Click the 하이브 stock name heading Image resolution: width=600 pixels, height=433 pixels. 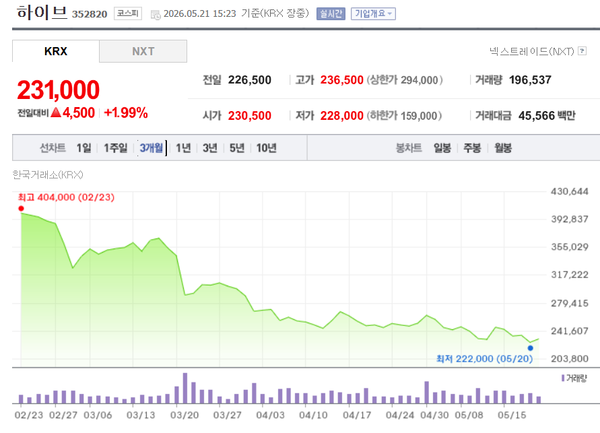pos(42,13)
